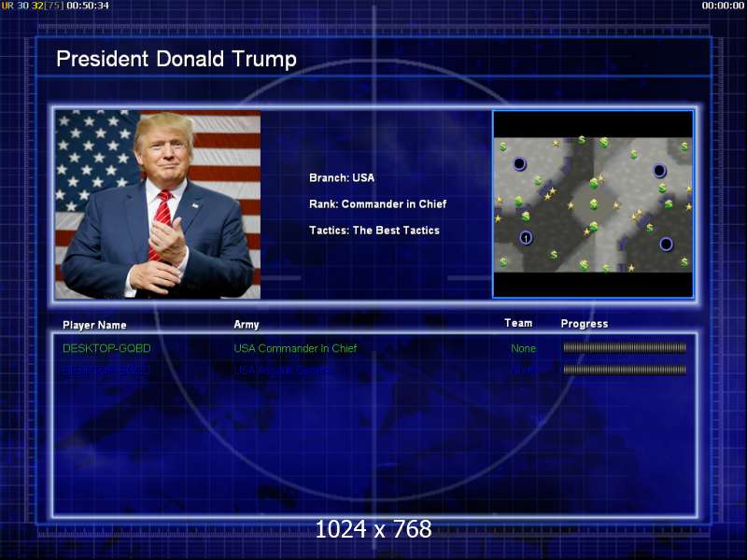Click the general's portrait image with flag
747x560 pixels.
tap(158, 204)
